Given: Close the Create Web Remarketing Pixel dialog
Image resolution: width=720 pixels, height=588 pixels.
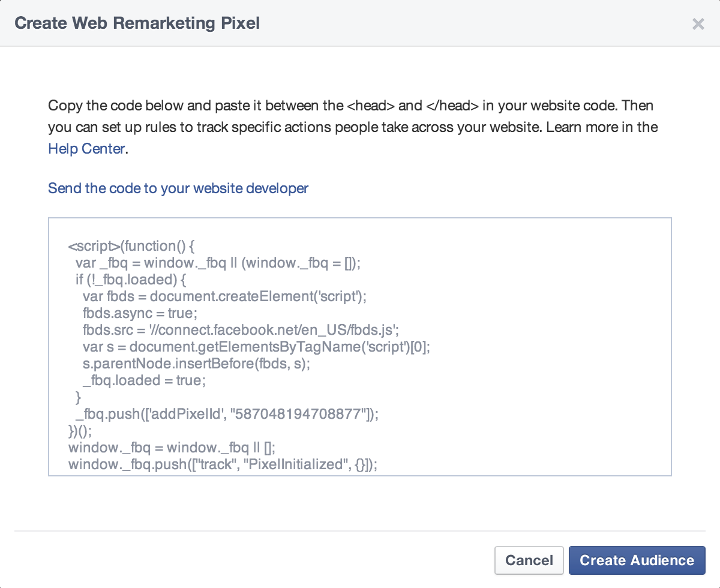Looking at the screenshot, I should pyautogui.click(x=698, y=24).
